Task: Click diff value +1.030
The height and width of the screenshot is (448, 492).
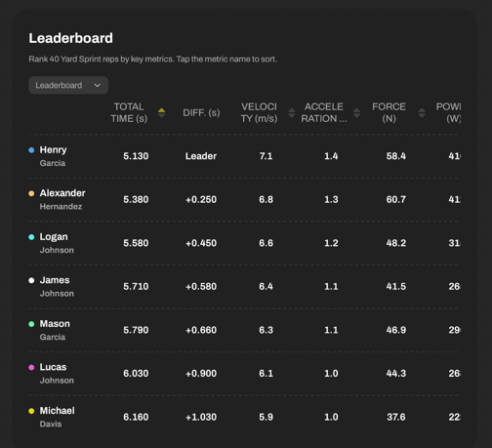Action: pyautogui.click(x=201, y=417)
